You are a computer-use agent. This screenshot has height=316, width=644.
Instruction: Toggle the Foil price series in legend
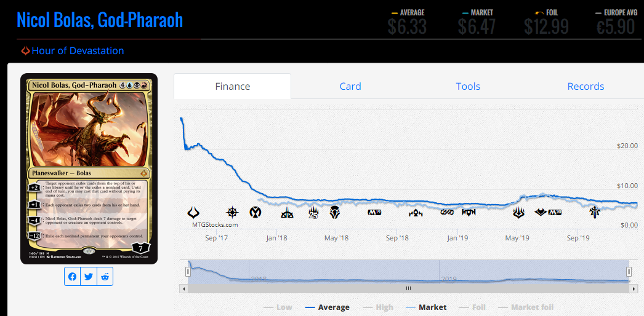[x=472, y=307]
